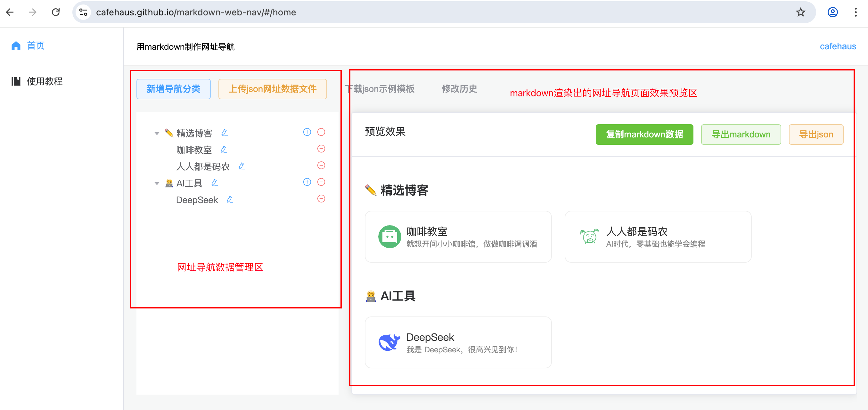The height and width of the screenshot is (410, 868).
Task: Click the AI工具 preview heading
Action: pos(390,296)
